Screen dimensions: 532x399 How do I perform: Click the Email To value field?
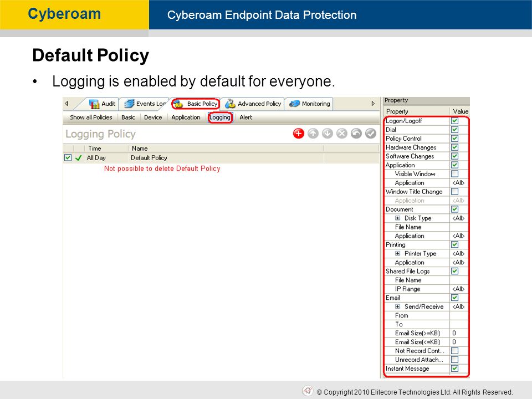pos(458,324)
